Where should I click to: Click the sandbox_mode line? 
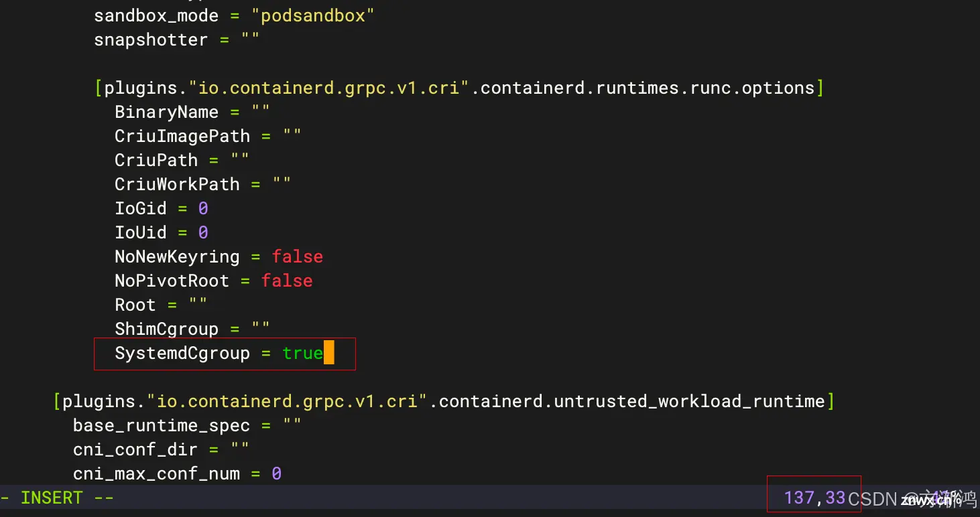pyautogui.click(x=234, y=15)
